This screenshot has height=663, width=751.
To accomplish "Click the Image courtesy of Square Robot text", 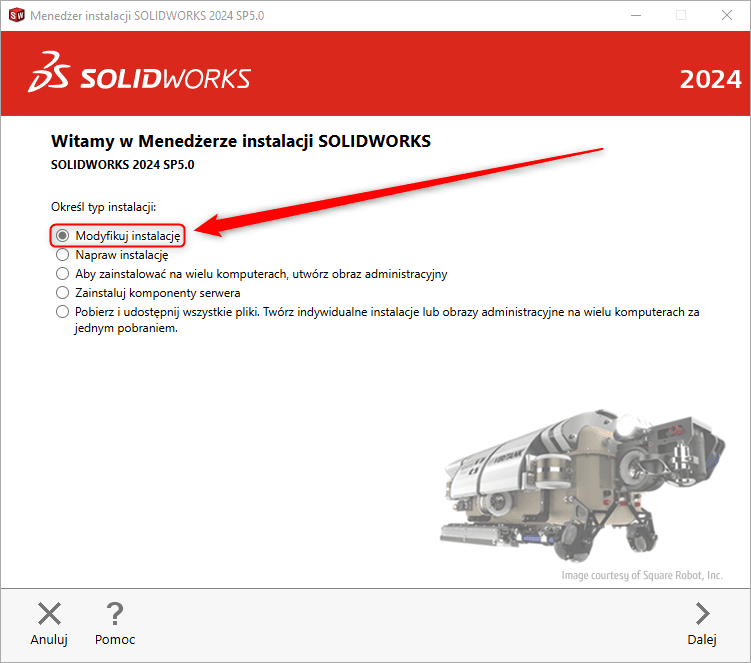I will pos(642,575).
